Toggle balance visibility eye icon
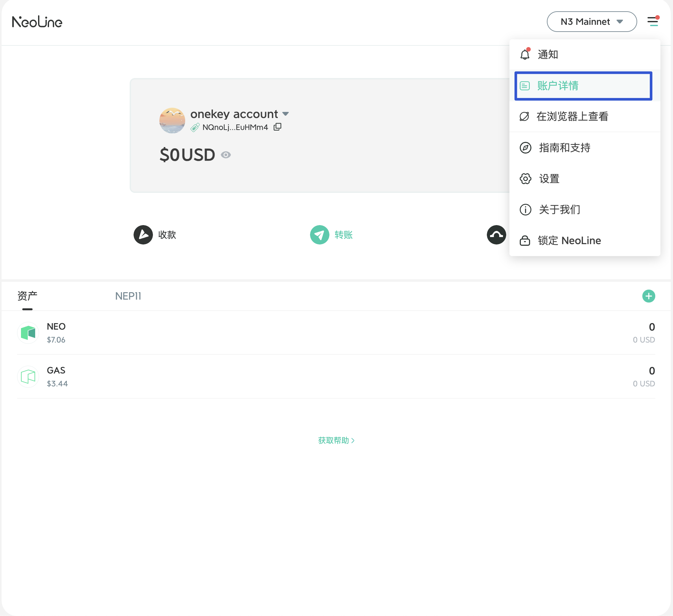Viewport: 673px width, 616px height. (x=226, y=155)
